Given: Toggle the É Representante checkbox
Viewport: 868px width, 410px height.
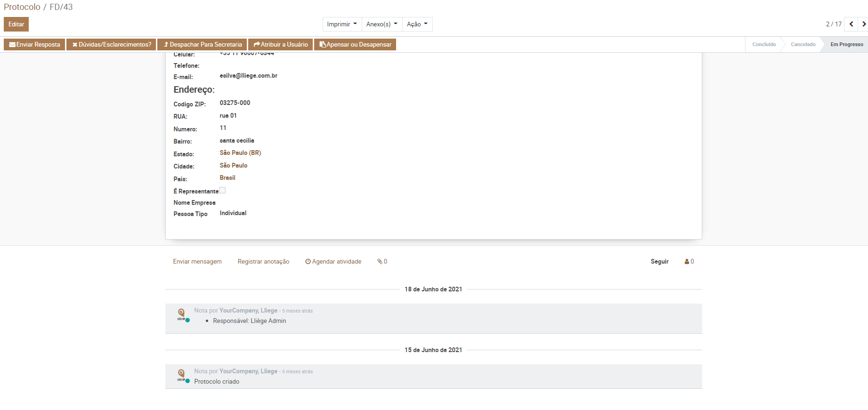Looking at the screenshot, I should tap(222, 191).
